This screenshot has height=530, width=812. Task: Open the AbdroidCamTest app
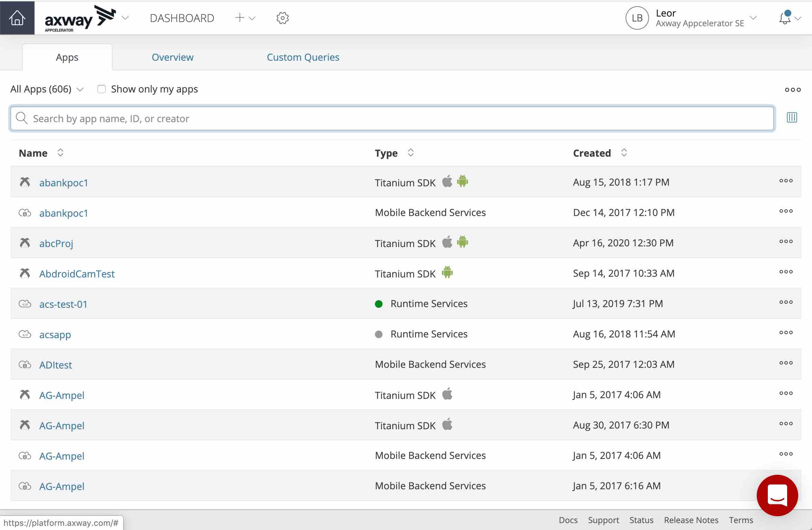[77, 274]
